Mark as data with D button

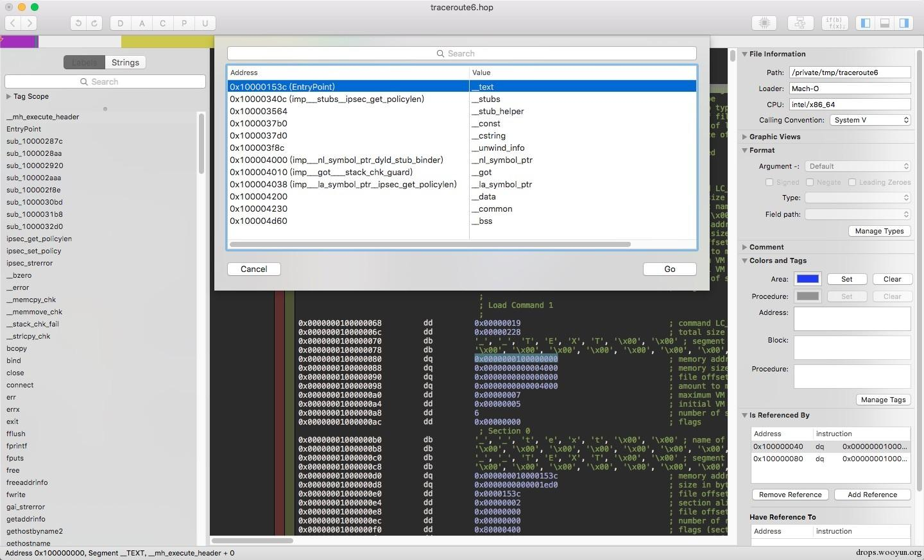click(121, 23)
